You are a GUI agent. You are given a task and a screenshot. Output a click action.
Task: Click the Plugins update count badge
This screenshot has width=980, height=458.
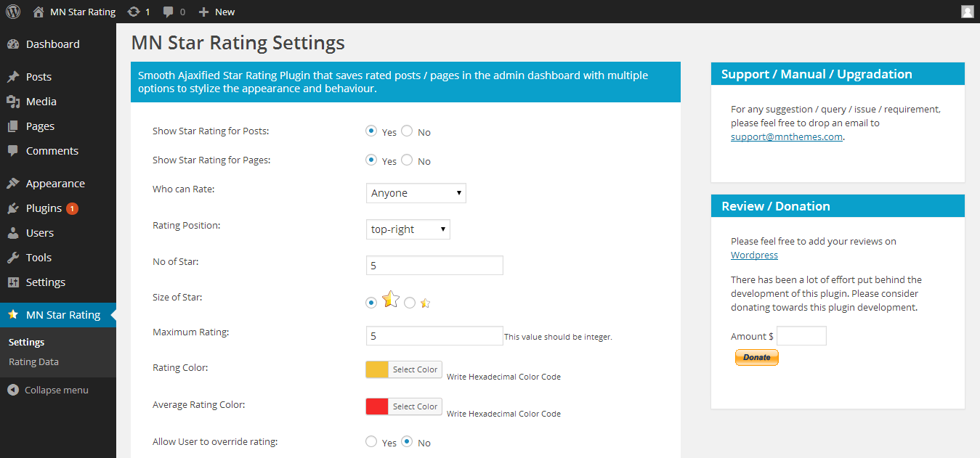(72, 208)
